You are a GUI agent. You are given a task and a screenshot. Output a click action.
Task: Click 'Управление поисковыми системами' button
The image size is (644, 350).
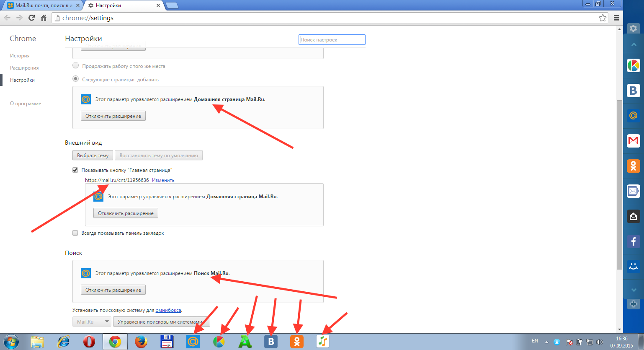tap(161, 321)
